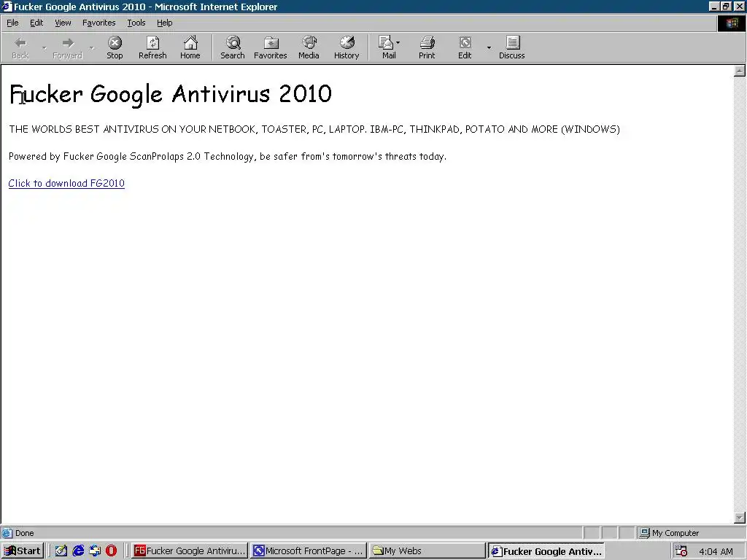Close the Internet Explorer window
This screenshot has width=747, height=560.
[x=739, y=6]
